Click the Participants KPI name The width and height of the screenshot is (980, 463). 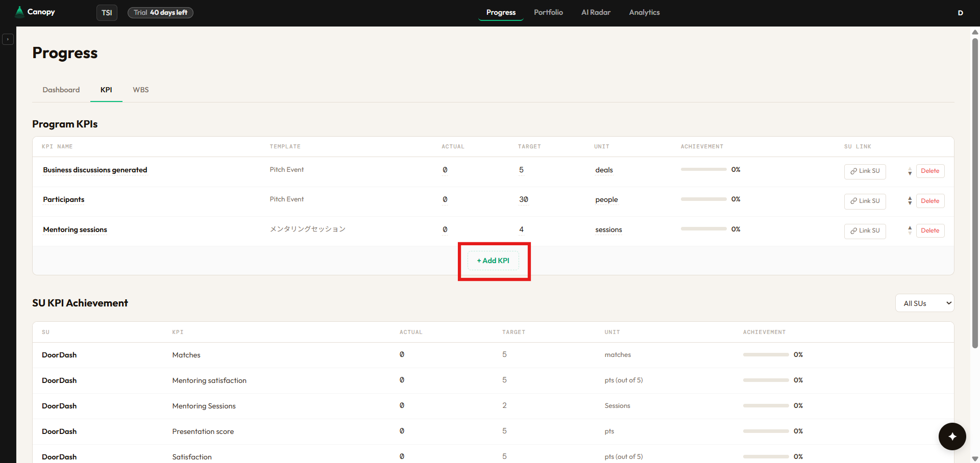click(x=64, y=200)
